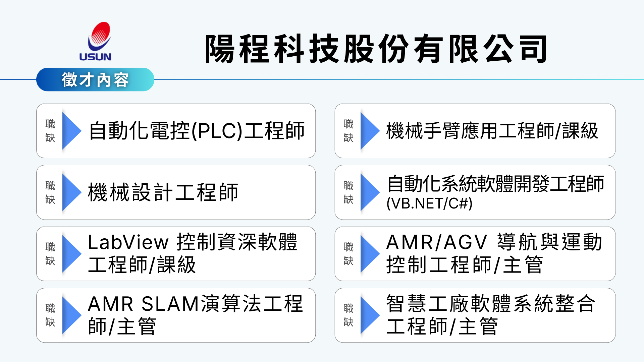Click the blue arrow beside 自動化系統軟體開發工程師
This screenshot has width=644, height=362.
pos(369,192)
